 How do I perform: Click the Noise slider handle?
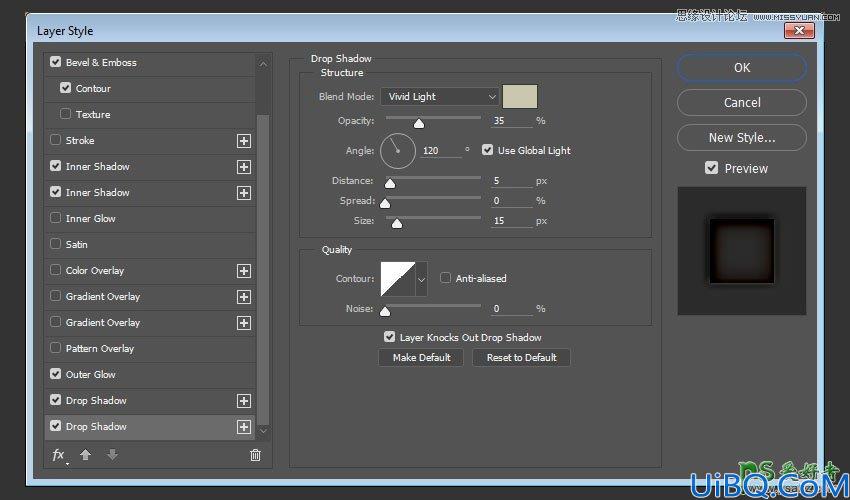pos(385,312)
